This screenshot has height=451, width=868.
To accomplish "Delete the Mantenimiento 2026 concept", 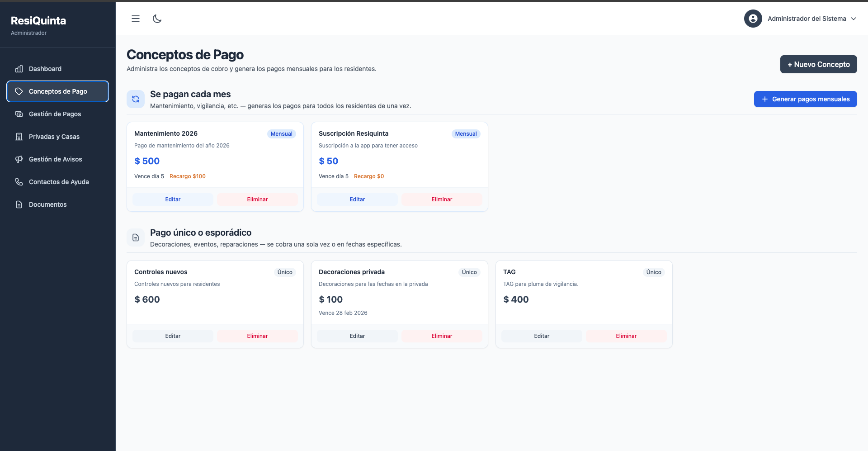I will click(x=257, y=199).
